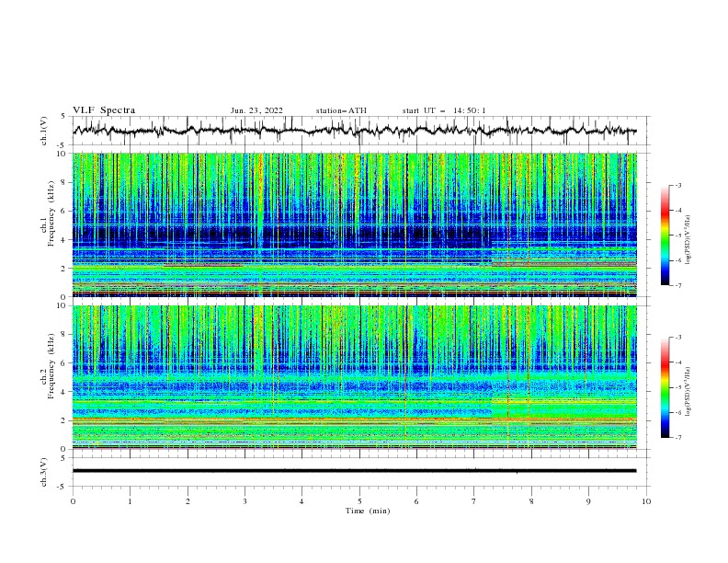Image resolution: width=728 pixels, height=563 pixels.
Task: Select the "start UT = 14:50: 1" text
Action: point(444,110)
